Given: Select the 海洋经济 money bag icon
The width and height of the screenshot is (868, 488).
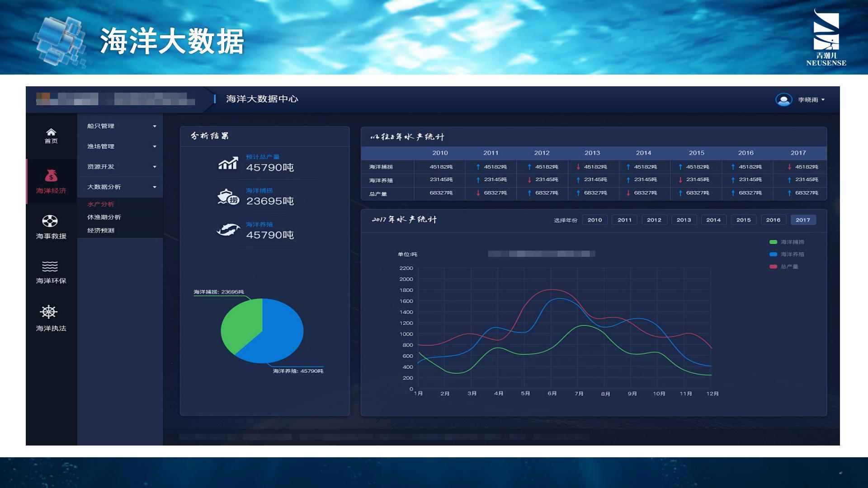Looking at the screenshot, I should [51, 175].
